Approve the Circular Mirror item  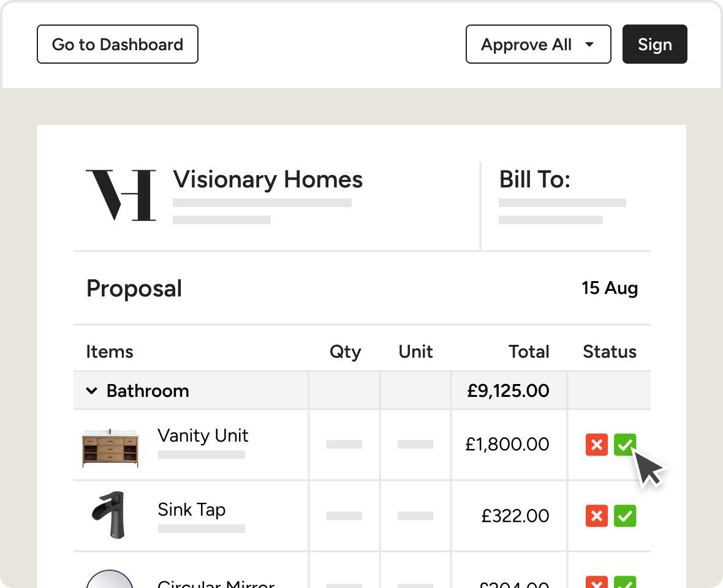click(625, 582)
